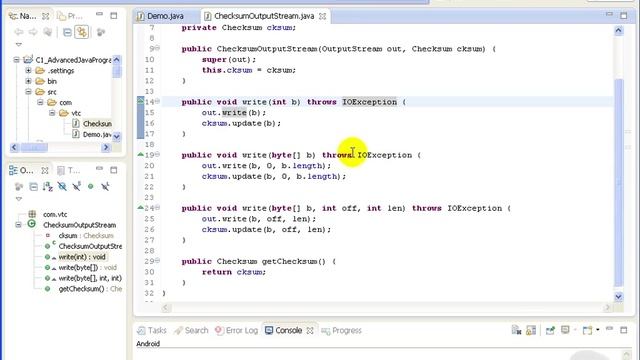Fold the constructor at line 9
The image size is (640, 360).
pos(158,49)
